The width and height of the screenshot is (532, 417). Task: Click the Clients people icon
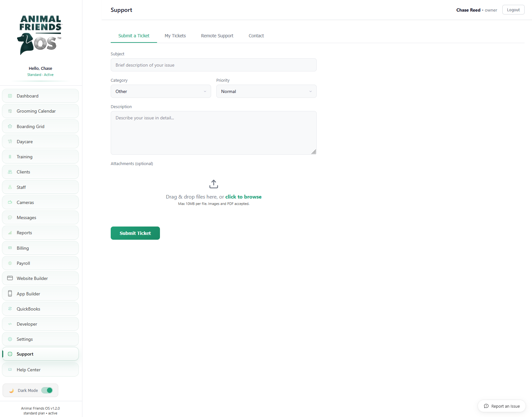point(10,172)
